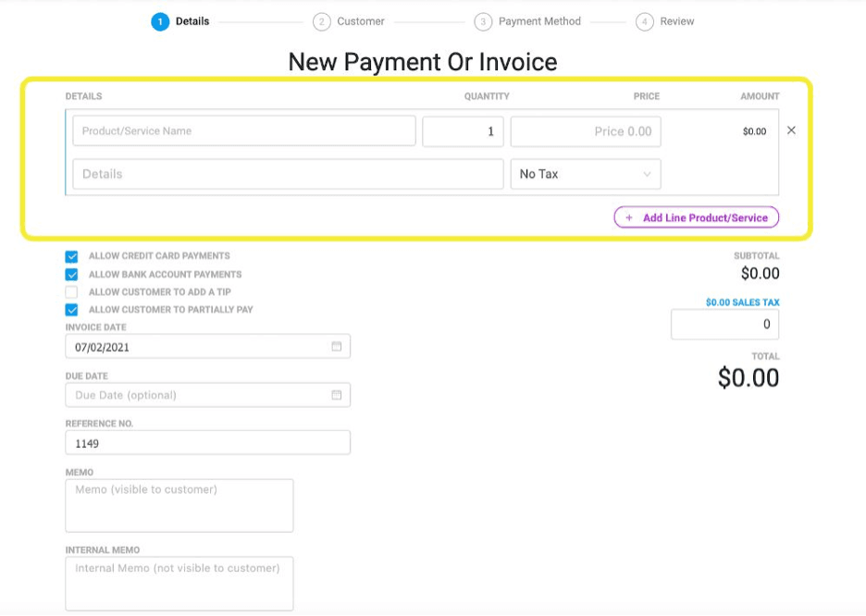Remove the line item with the X icon

pyautogui.click(x=791, y=130)
